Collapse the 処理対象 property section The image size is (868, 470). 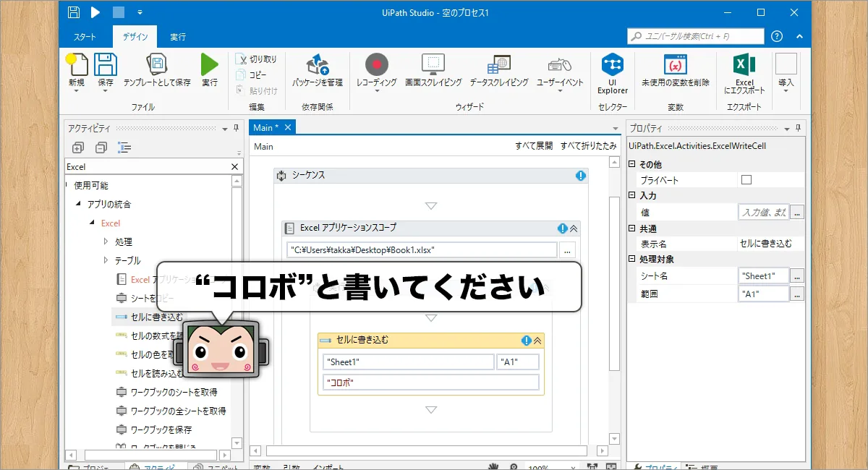pyautogui.click(x=632, y=259)
